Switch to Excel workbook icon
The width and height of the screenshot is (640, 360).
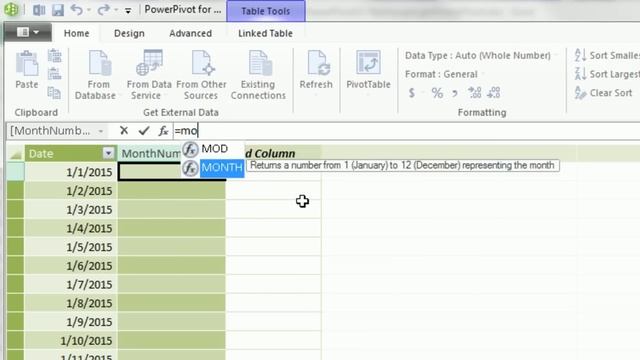[39, 10]
